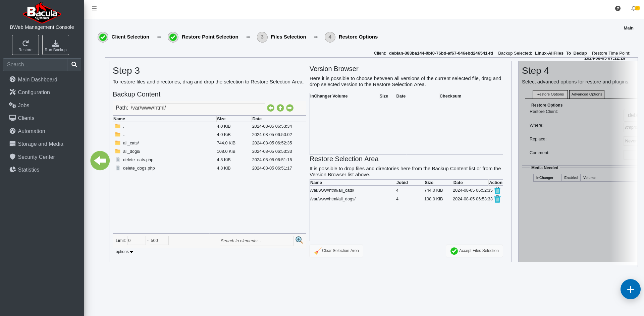The image size is (644, 316).
Task: Open the options dropdown
Action: click(x=124, y=252)
